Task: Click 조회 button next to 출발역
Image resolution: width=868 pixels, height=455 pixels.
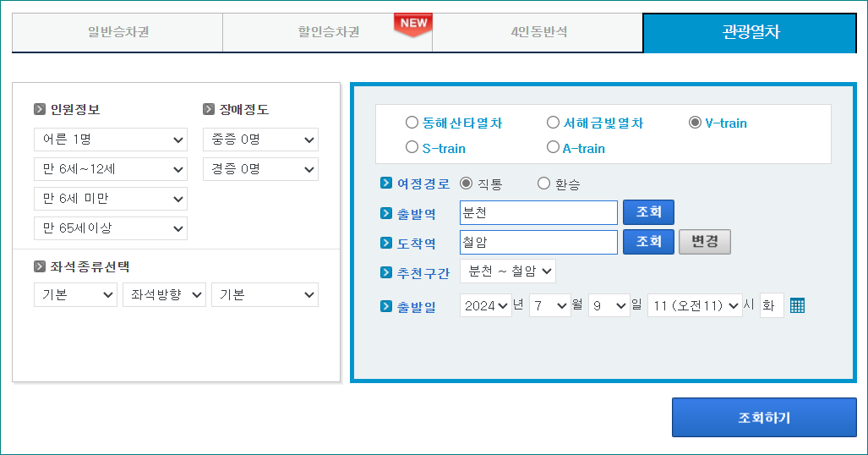Action: click(649, 211)
